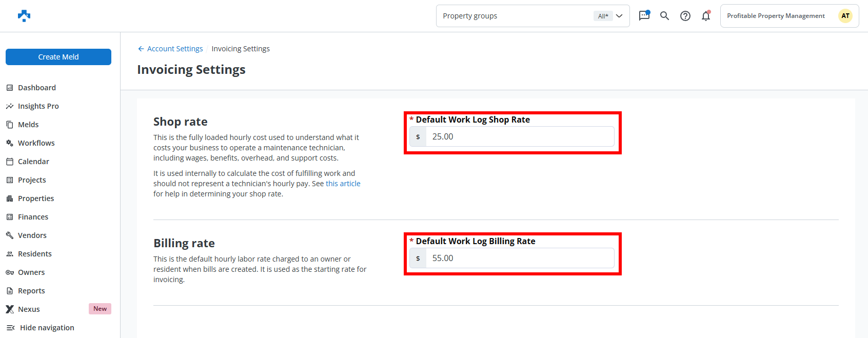Click the Nexus X icon in sidebar
Image resolution: width=868 pixels, height=338 pixels.
(10, 309)
